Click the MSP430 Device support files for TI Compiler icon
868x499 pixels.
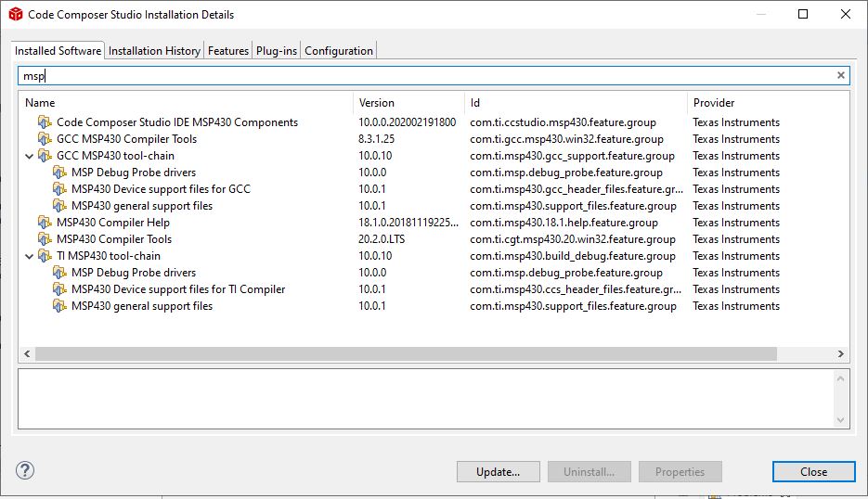tap(59, 289)
